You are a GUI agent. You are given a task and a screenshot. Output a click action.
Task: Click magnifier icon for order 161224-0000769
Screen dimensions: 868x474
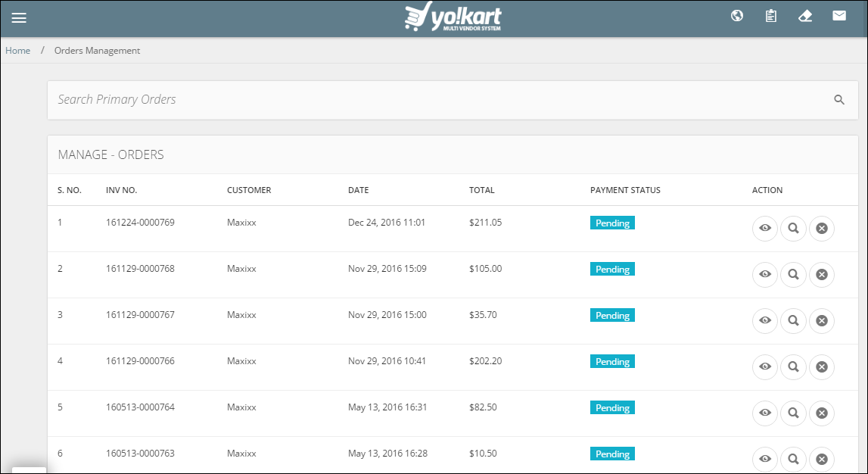(x=793, y=228)
